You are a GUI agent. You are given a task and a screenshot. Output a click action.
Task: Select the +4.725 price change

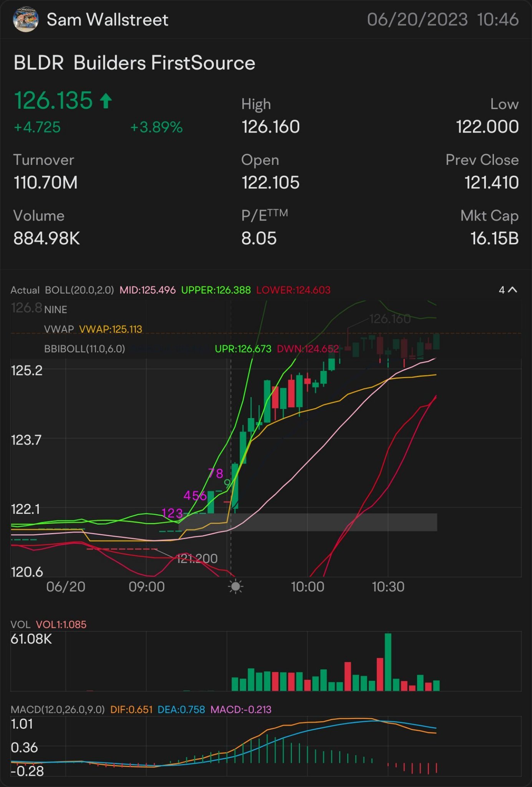pos(37,127)
